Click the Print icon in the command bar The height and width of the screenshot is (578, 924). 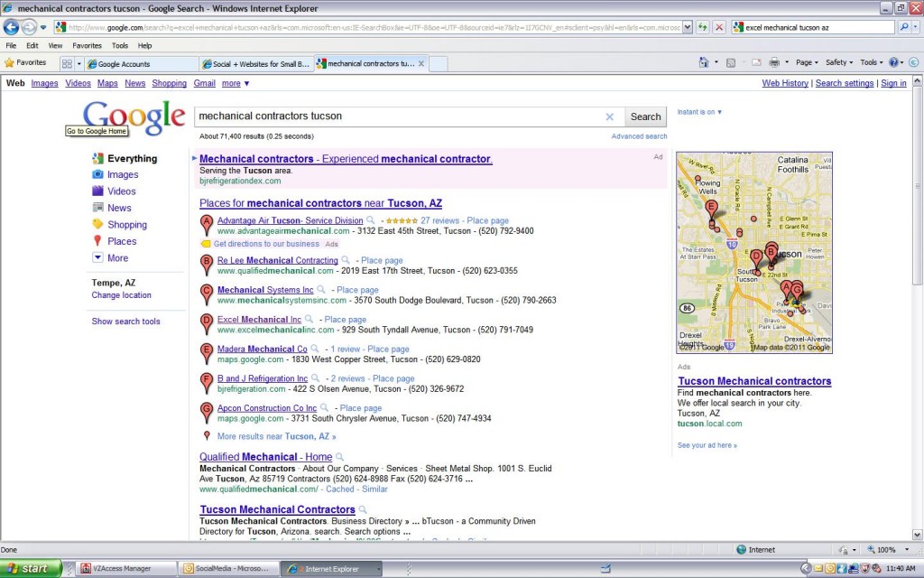774,62
